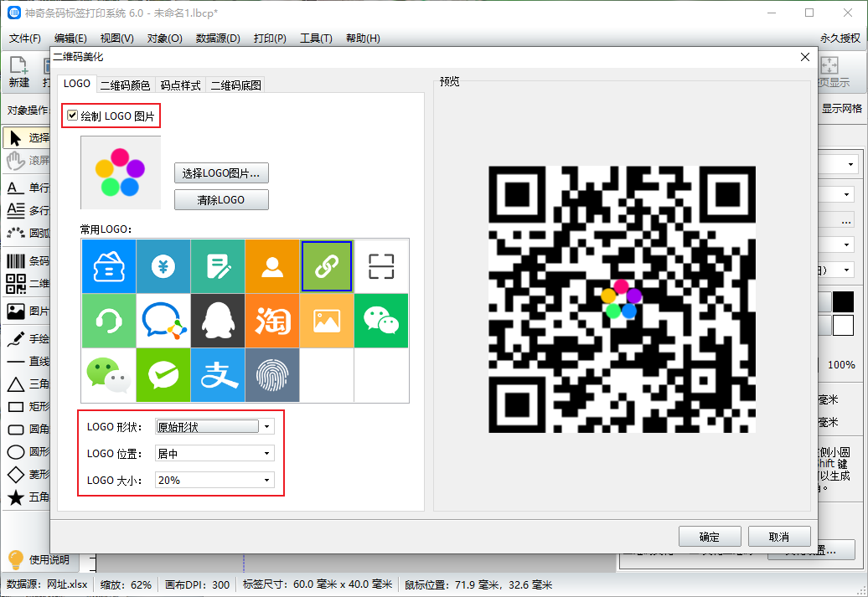The width and height of the screenshot is (868, 597).
Task: Open the 对象(O) menu
Action: coord(164,39)
